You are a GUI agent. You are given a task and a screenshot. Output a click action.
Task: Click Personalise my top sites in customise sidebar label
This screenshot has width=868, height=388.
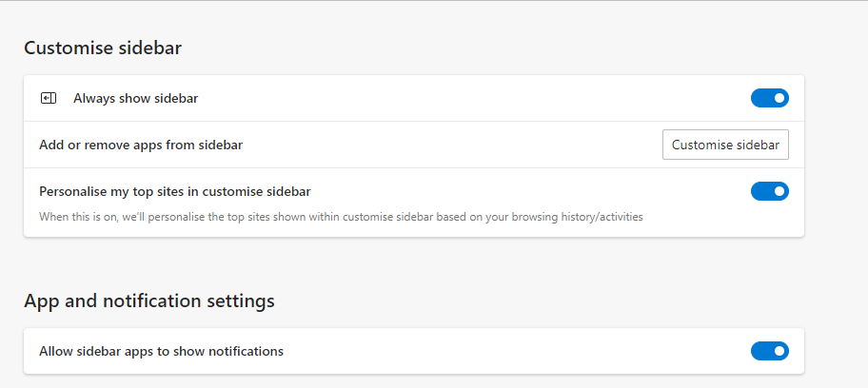[x=175, y=191]
